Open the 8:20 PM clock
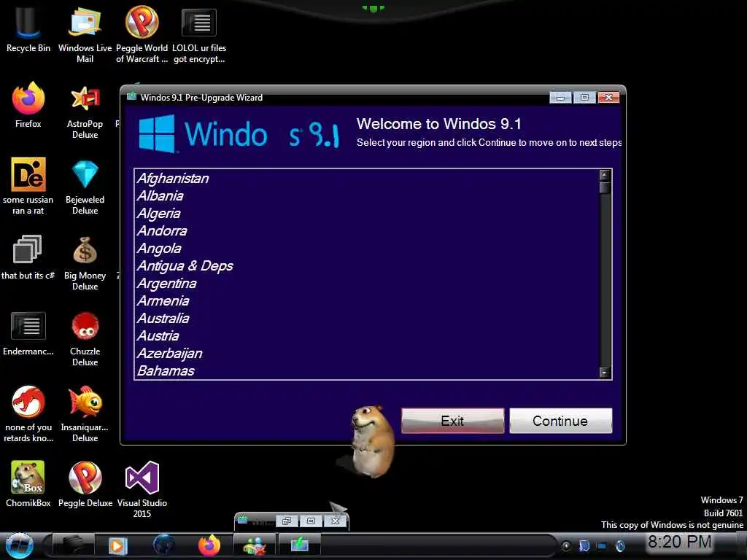This screenshot has width=747, height=560. click(680, 542)
